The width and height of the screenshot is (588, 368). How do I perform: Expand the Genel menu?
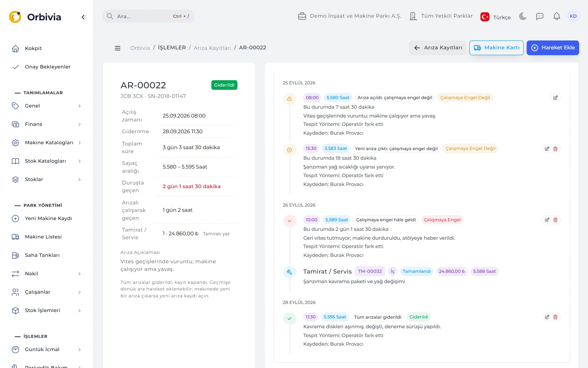(47, 106)
